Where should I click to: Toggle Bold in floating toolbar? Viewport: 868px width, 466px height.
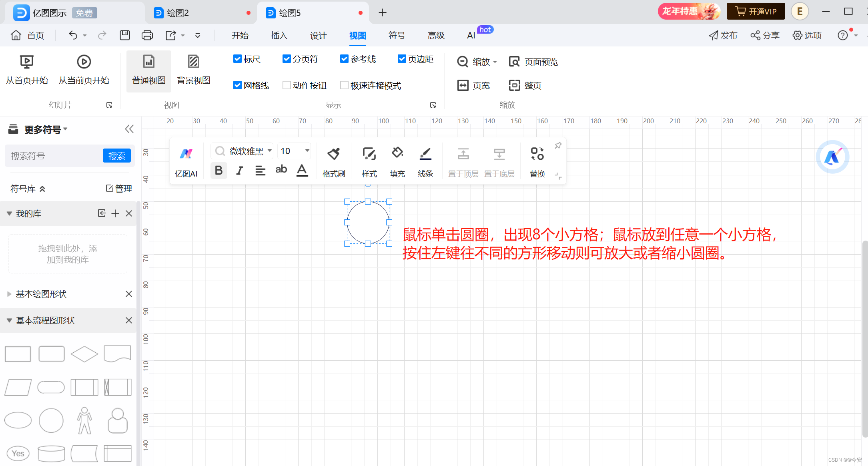[219, 171]
